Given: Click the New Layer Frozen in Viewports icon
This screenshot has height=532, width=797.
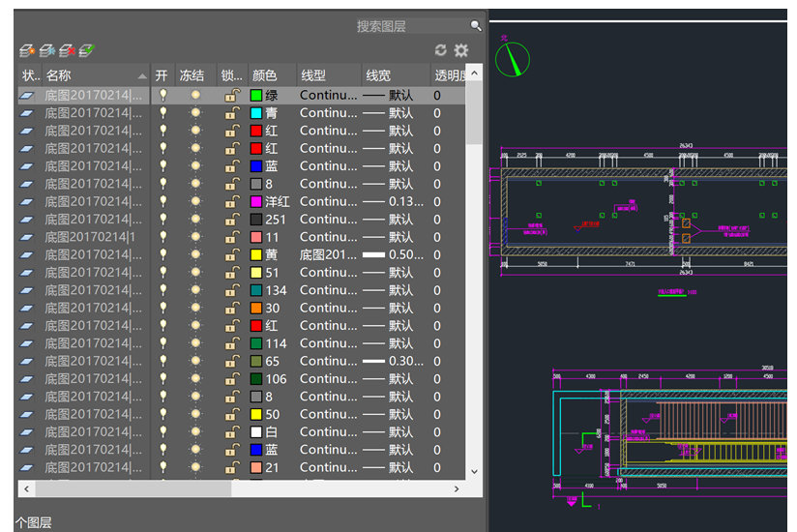Looking at the screenshot, I should coord(47,50).
